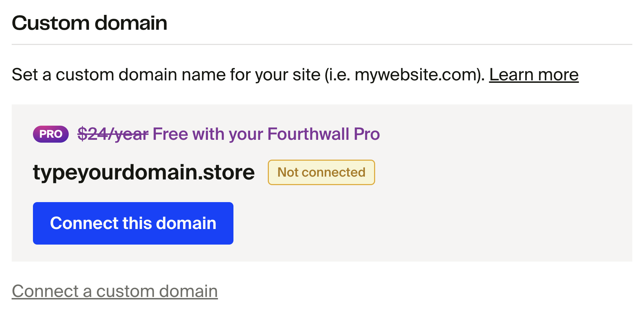Click the purple PRO badge
This screenshot has width=644, height=332.
tap(51, 134)
